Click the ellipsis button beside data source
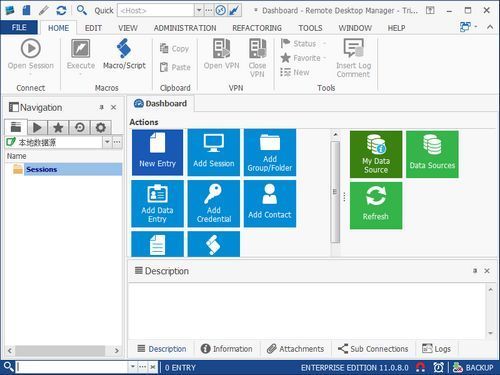The image size is (500, 375). [117, 142]
